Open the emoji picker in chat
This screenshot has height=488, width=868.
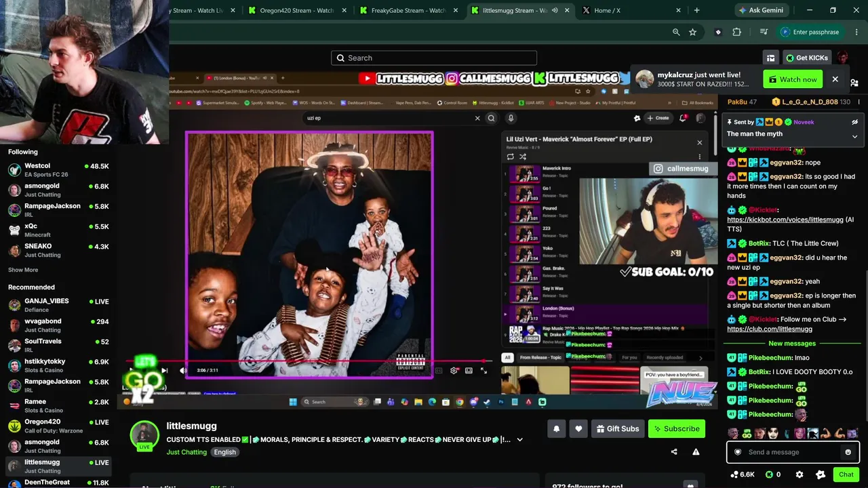click(848, 452)
